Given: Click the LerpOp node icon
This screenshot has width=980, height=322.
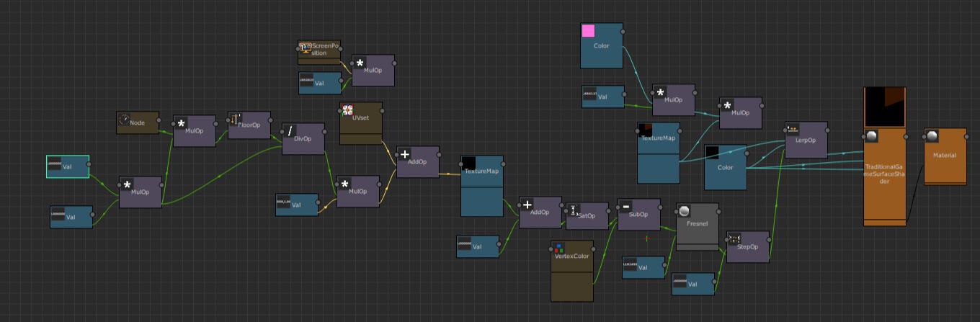Looking at the screenshot, I should point(793,129).
